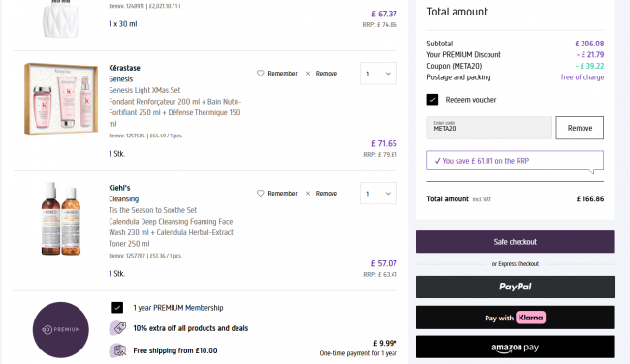Click the heart icon beside Kiehl's Remember
The height and width of the screenshot is (364, 630).
click(261, 194)
